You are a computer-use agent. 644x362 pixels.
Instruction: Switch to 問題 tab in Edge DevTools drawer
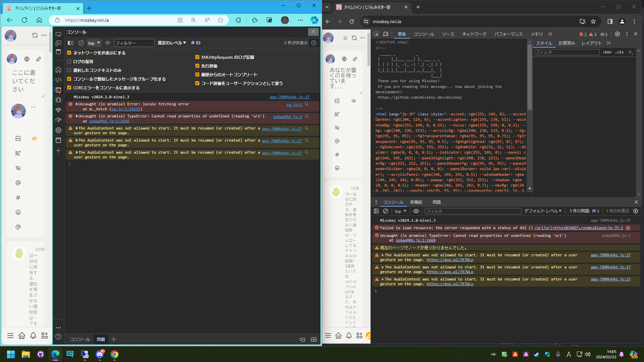101,339
